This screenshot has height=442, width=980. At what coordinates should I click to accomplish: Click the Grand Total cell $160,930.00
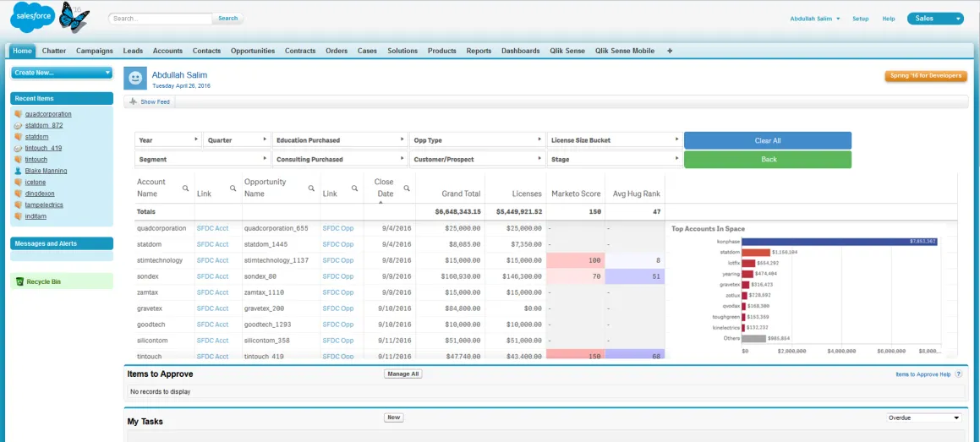click(x=450, y=276)
